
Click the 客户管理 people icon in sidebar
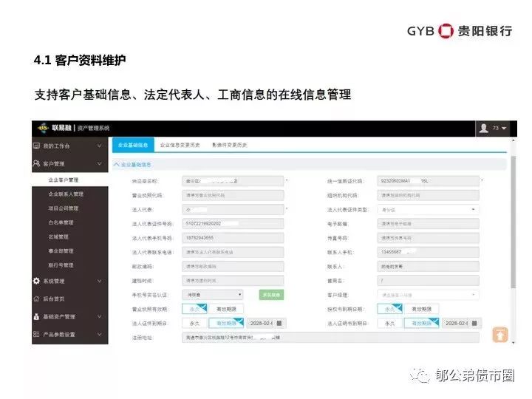[x=36, y=163]
